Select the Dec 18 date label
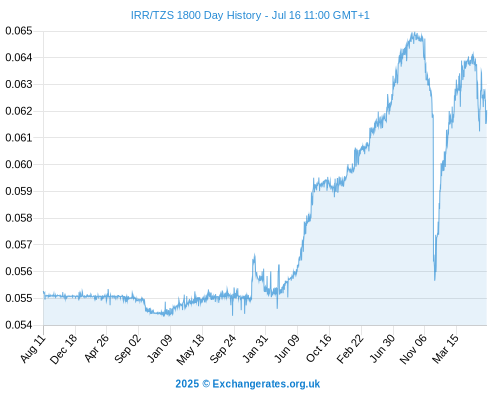The image size is (495, 400). pyautogui.click(x=64, y=349)
